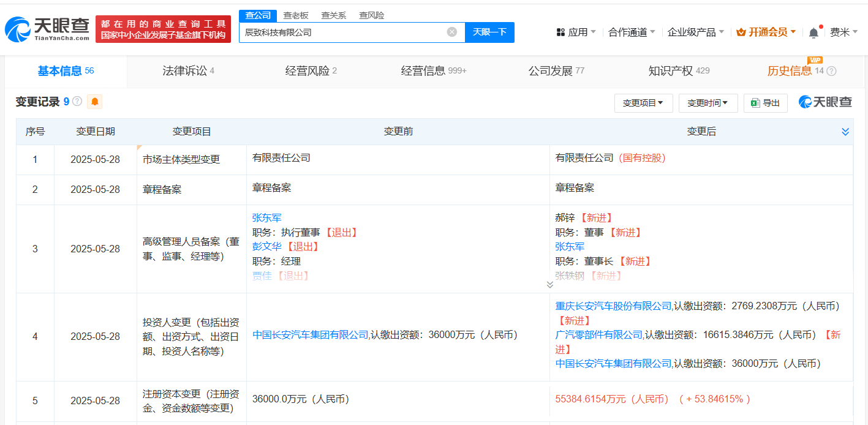
Task: Select the 查风险 search tab
Action: (x=372, y=15)
